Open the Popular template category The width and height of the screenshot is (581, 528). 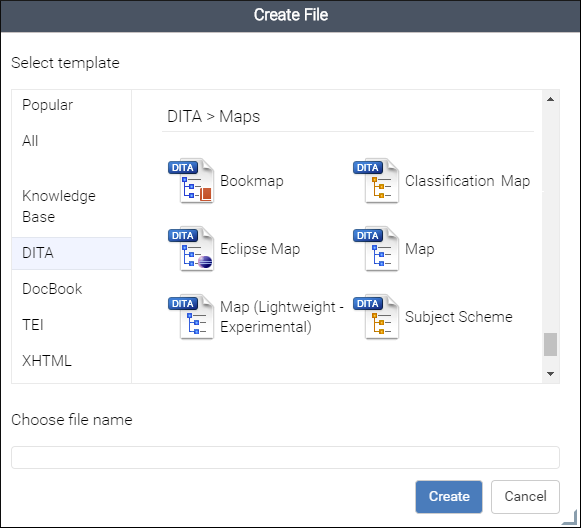point(72,105)
